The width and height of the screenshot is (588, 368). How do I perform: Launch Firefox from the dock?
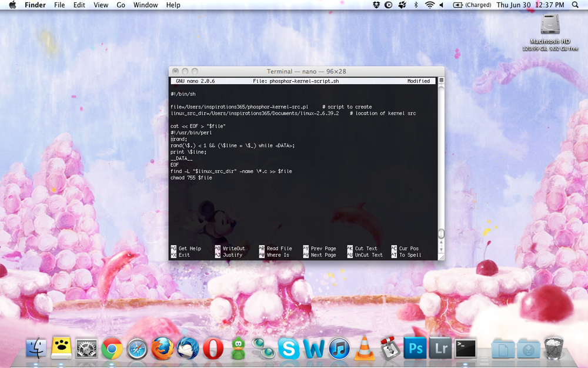point(162,349)
